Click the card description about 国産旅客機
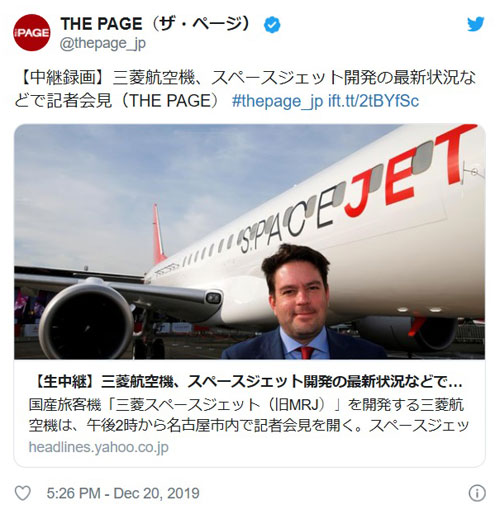 (249, 415)
